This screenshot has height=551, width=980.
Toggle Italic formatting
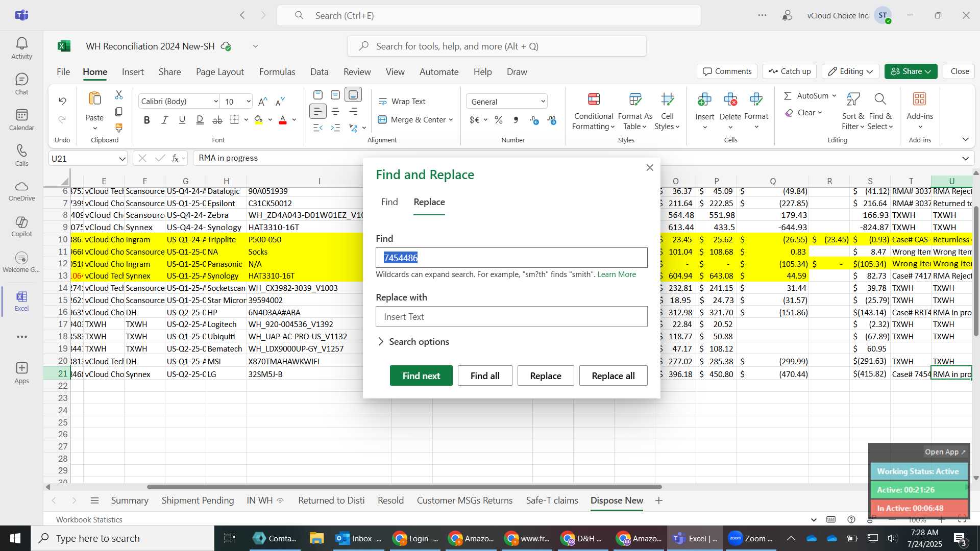(164, 120)
